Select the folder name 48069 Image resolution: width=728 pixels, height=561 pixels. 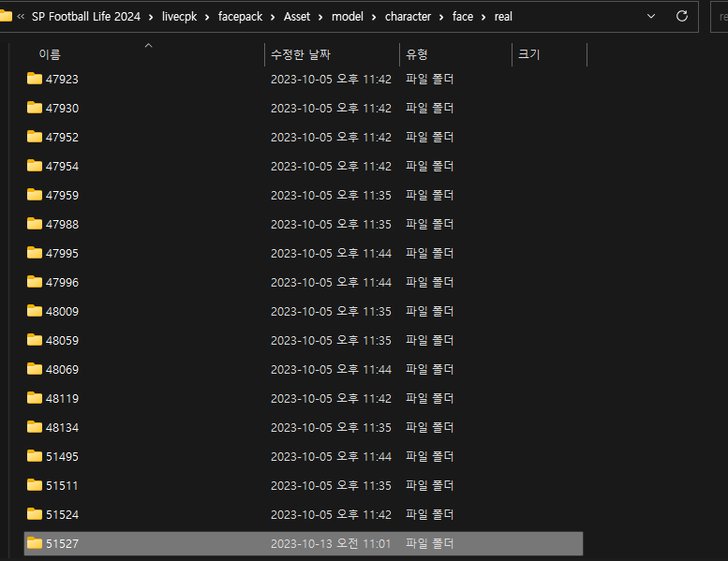pos(62,369)
